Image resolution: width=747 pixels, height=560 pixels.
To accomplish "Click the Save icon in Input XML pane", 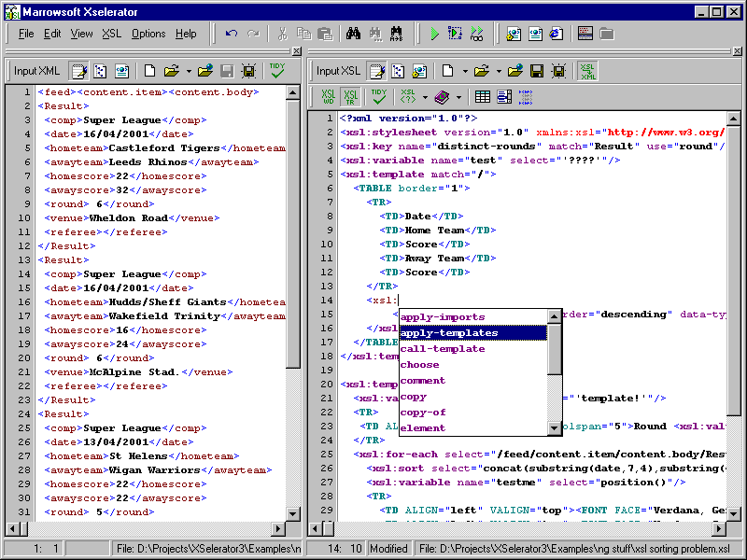I will (x=227, y=72).
